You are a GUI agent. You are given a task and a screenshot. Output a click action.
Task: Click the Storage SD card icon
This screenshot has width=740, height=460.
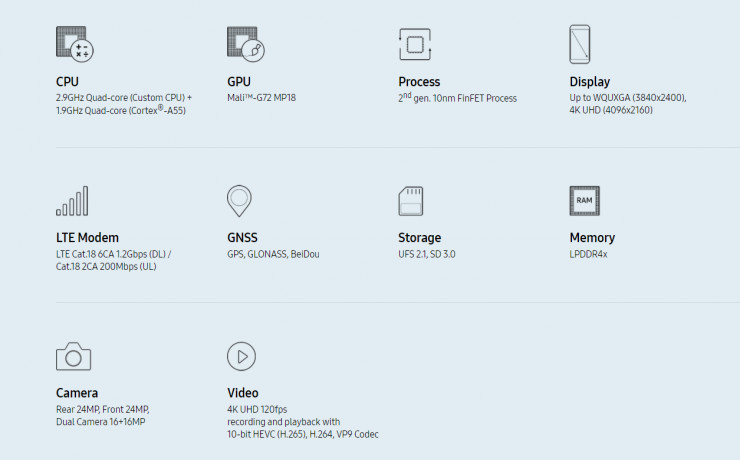[x=411, y=201]
